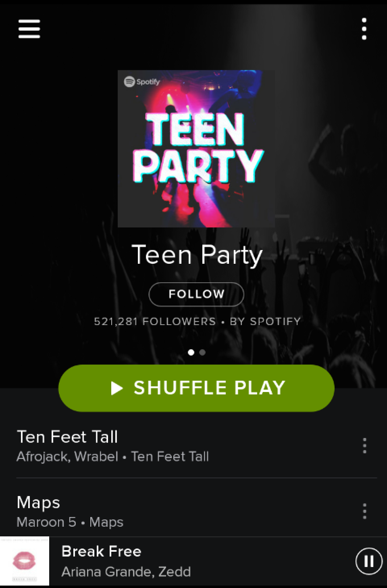Play the track Ten Feet Tall

177,446
